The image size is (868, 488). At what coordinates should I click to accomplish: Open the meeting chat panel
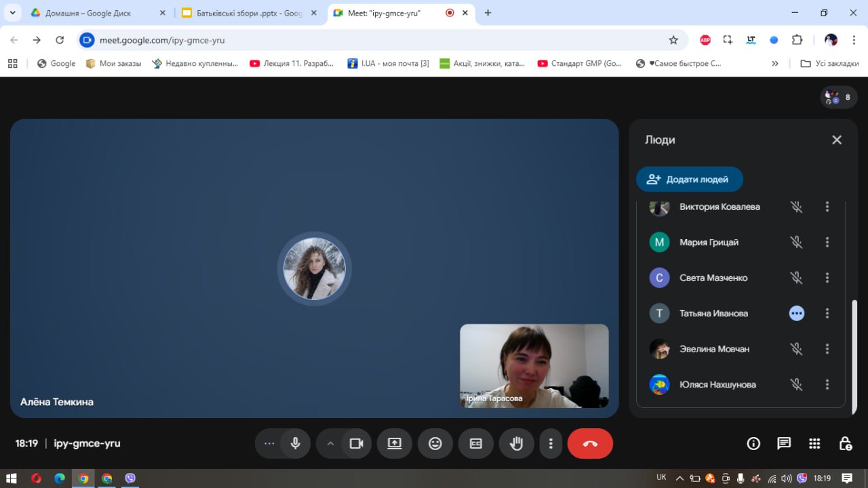784,443
